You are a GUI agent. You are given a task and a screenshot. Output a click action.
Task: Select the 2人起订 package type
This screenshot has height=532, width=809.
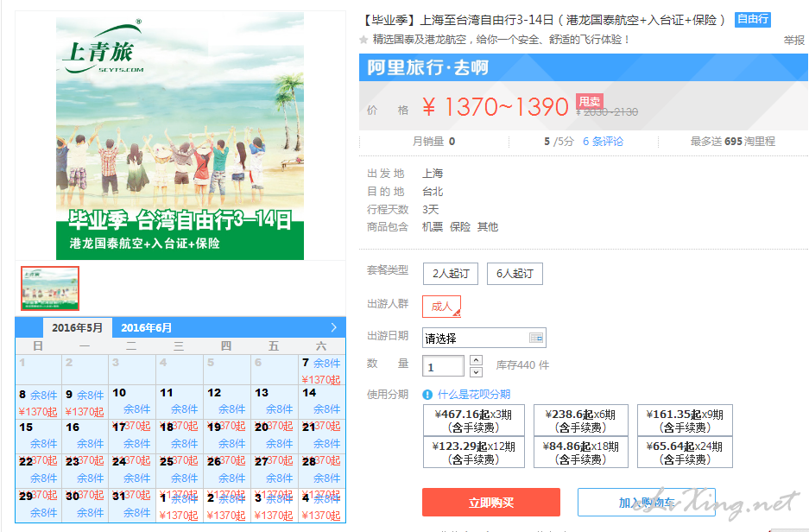tap(451, 274)
